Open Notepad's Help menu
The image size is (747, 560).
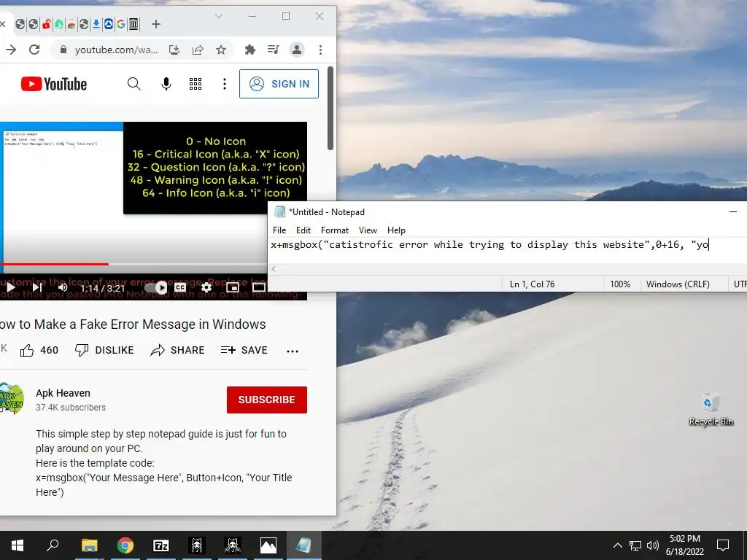pyautogui.click(x=396, y=230)
